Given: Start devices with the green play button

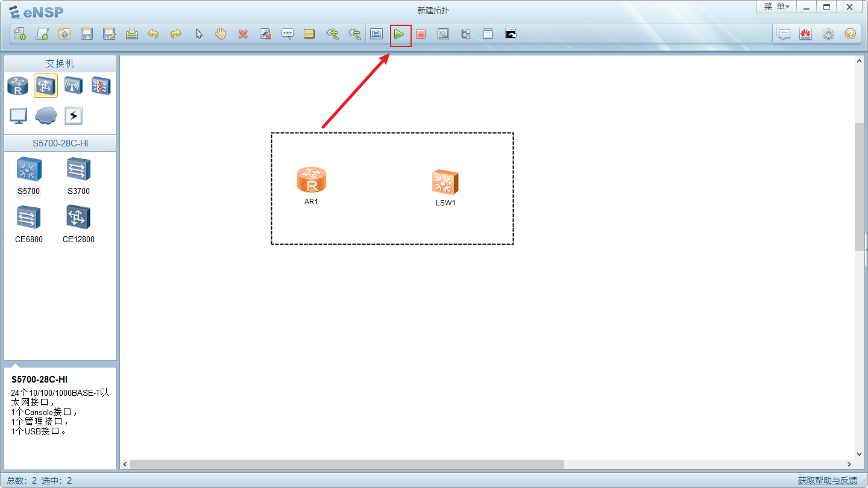Looking at the screenshot, I should (399, 34).
